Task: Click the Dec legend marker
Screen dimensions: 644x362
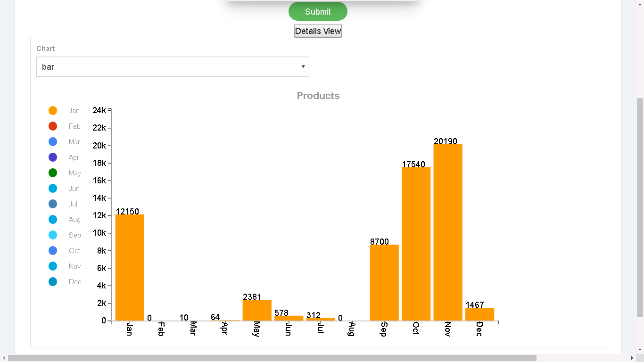Action: pyautogui.click(x=52, y=281)
